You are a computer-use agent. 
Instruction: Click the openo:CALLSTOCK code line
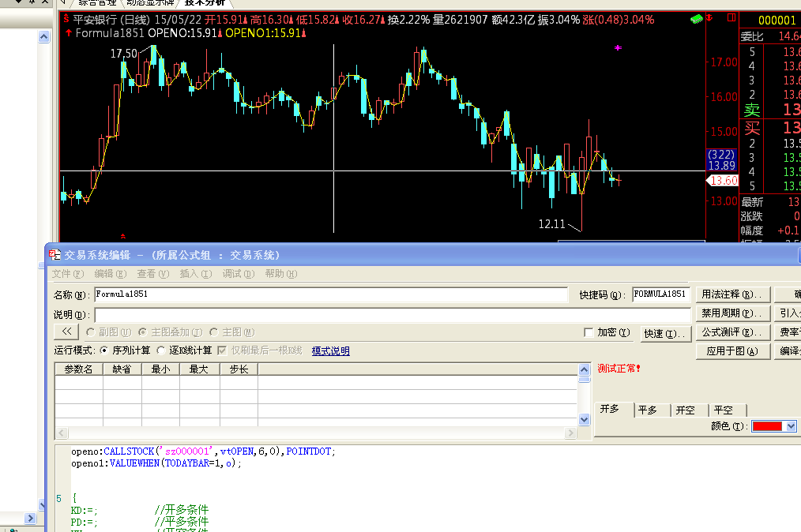click(203, 451)
